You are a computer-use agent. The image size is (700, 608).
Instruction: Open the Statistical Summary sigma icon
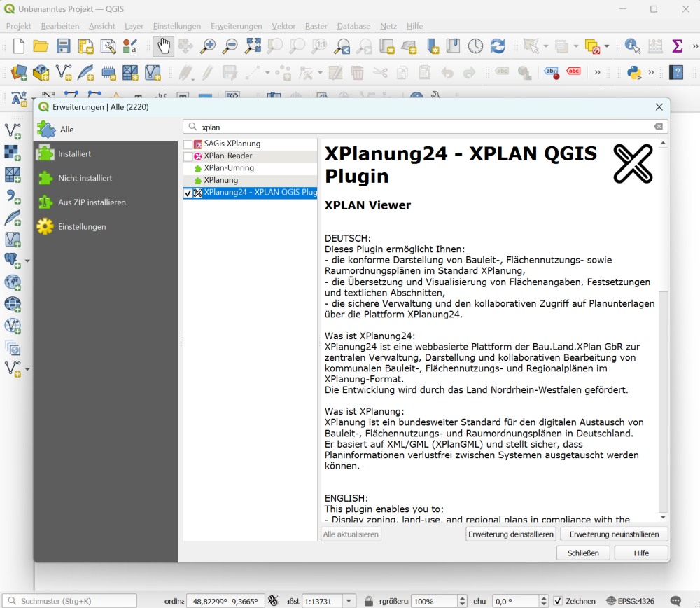[x=677, y=46]
